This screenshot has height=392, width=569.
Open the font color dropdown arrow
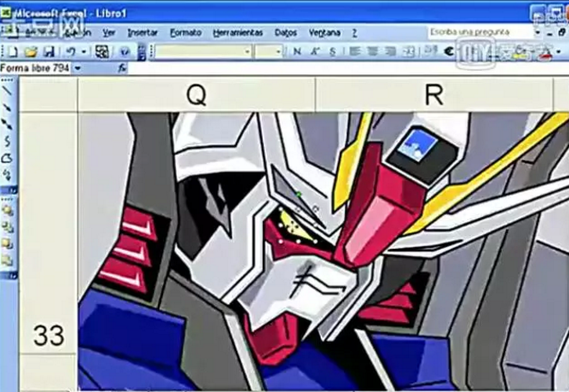[558, 53]
